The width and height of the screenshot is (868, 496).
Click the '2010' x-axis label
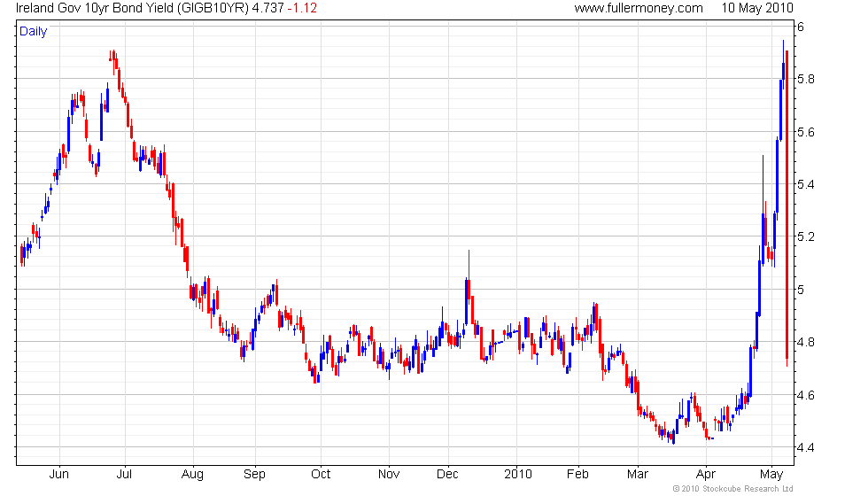518,475
